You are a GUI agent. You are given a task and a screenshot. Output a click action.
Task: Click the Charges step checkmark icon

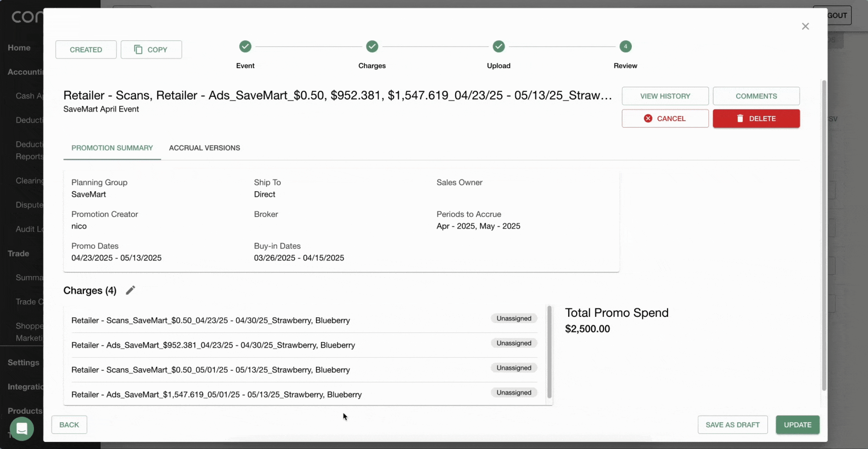click(372, 47)
